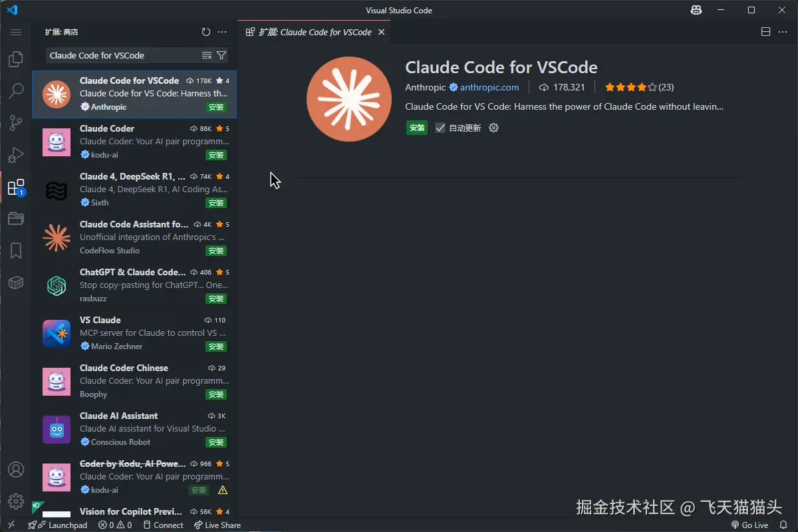The width and height of the screenshot is (798, 532).
Task: Refresh the extensions marketplace list
Action: click(x=206, y=32)
